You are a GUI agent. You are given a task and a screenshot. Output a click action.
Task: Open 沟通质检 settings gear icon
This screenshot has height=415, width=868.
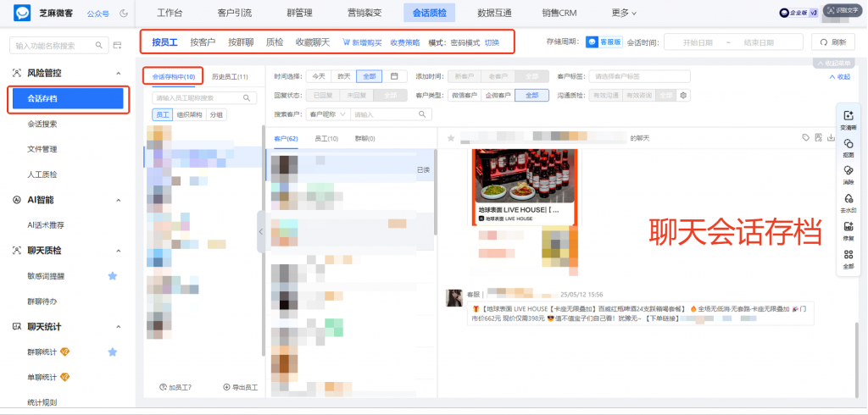click(684, 95)
